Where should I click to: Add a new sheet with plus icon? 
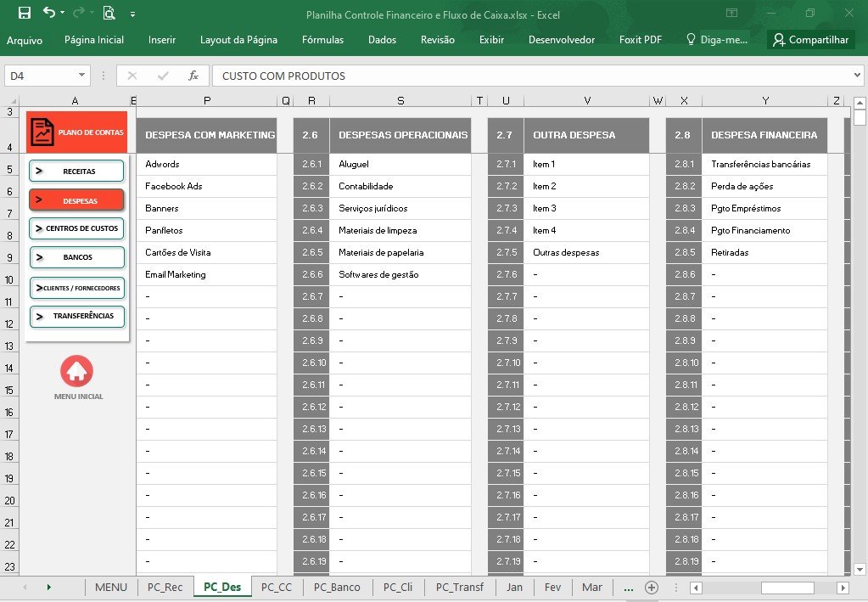point(652,588)
